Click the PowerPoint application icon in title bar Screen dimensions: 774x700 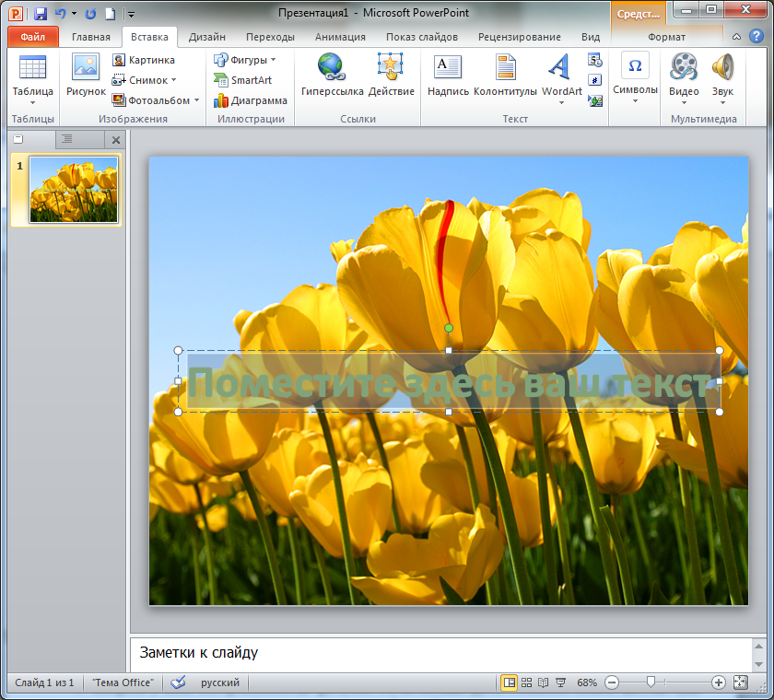click(x=16, y=13)
